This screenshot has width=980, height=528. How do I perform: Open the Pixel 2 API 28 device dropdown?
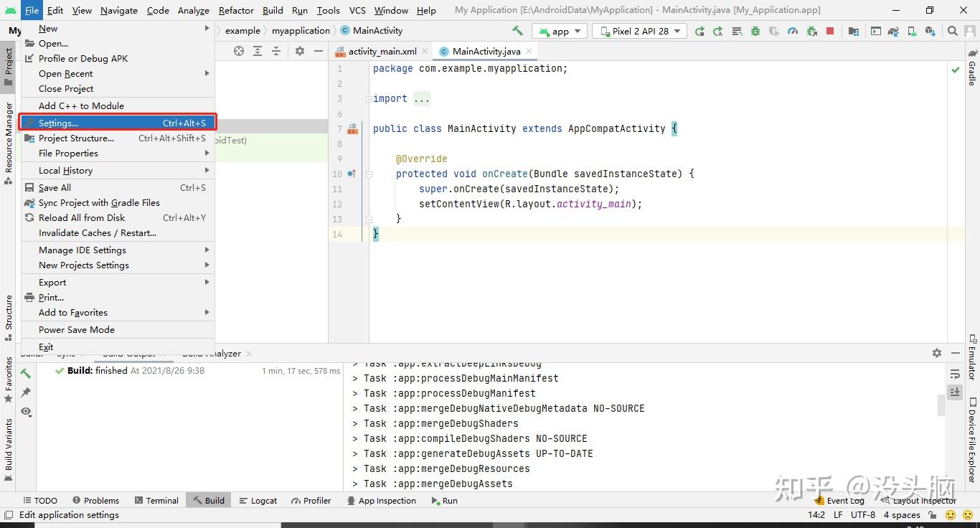coord(638,31)
